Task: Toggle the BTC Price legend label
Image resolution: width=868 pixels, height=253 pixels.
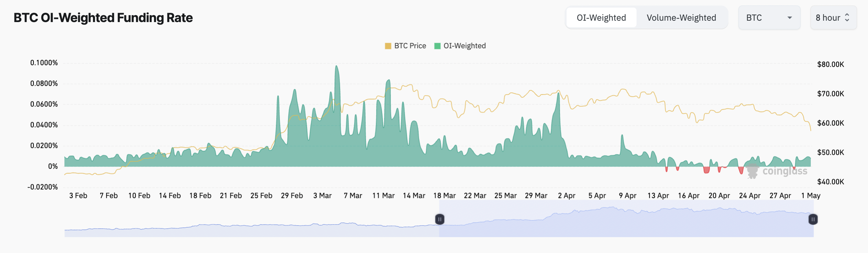Action: 410,46
